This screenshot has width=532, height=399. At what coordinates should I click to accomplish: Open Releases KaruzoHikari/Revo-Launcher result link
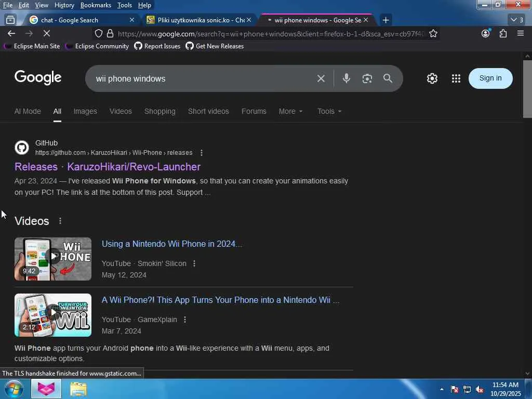[108, 167]
